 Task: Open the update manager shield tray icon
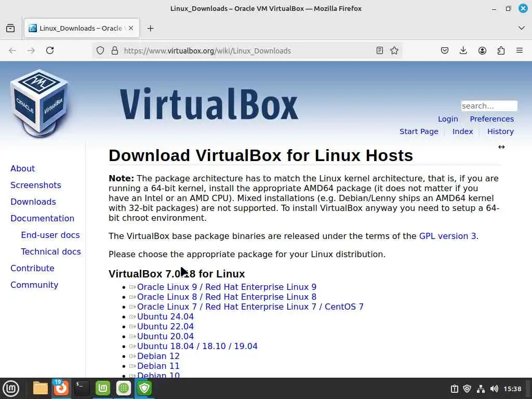click(467, 389)
